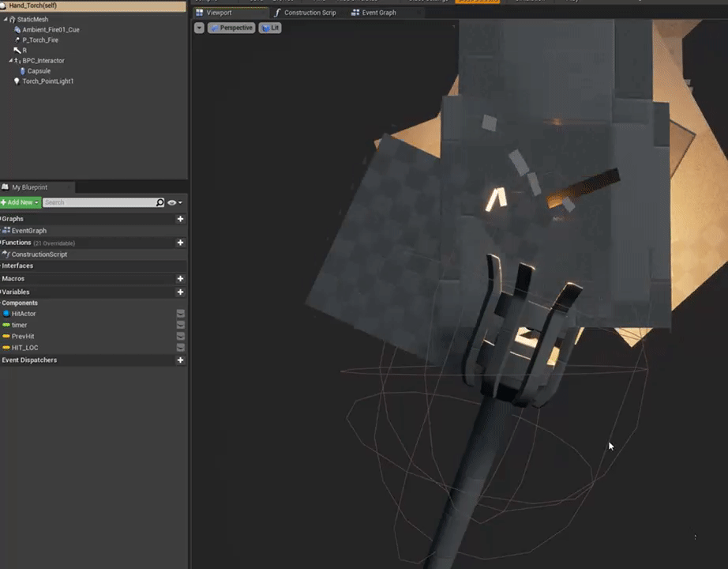This screenshot has height=569, width=728.
Task: Add a new variable with plus icon
Action: [180, 292]
